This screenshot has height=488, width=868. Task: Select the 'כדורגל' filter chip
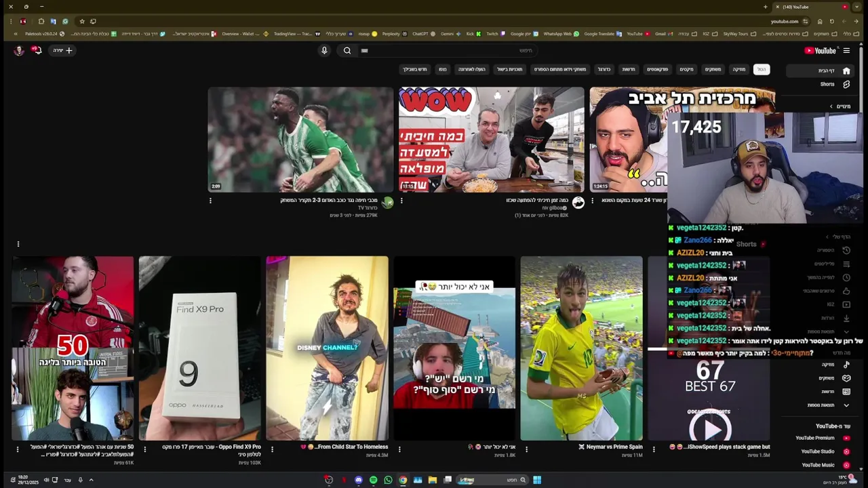[604, 69]
